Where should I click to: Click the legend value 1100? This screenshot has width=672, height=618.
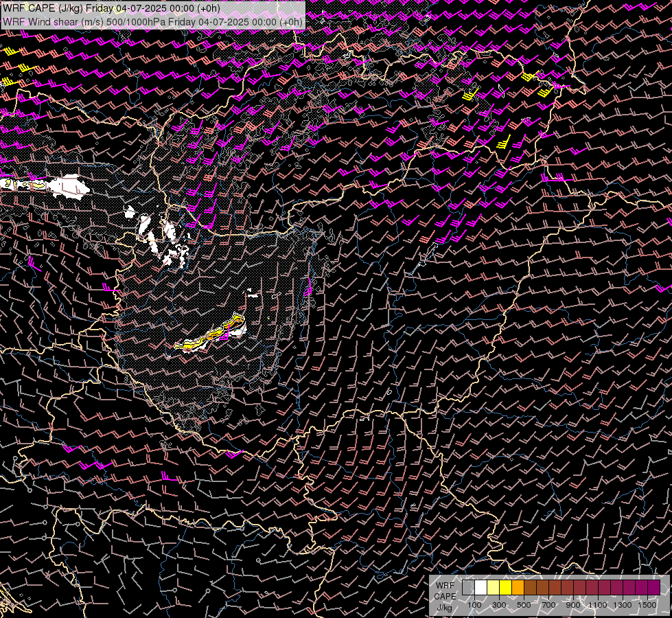(597, 605)
